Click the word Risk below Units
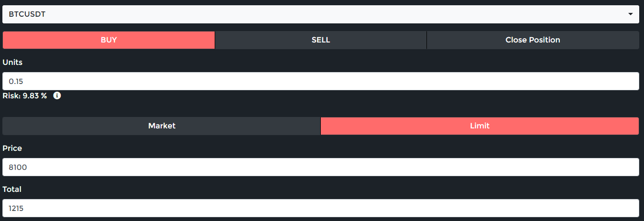The width and height of the screenshot is (644, 221). coord(11,95)
